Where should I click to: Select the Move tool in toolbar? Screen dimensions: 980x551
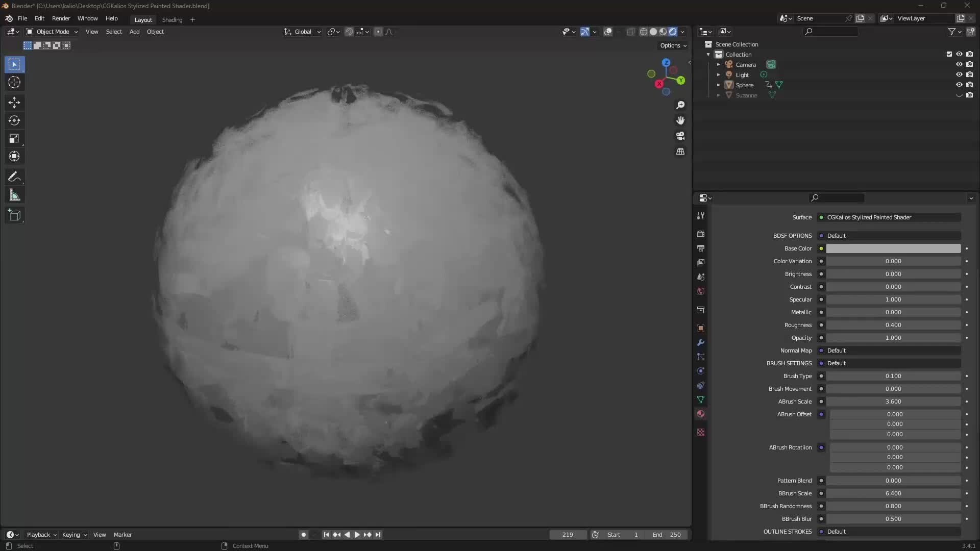14,103
